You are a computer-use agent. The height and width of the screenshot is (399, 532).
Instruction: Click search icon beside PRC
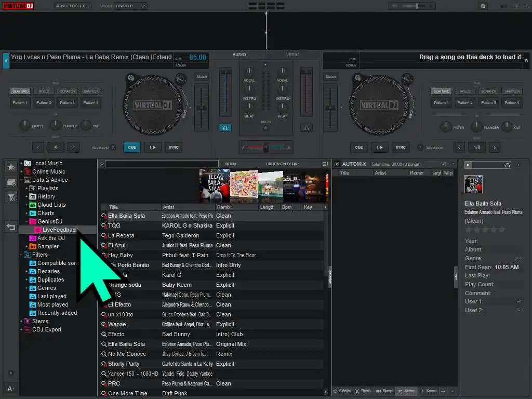104,383
